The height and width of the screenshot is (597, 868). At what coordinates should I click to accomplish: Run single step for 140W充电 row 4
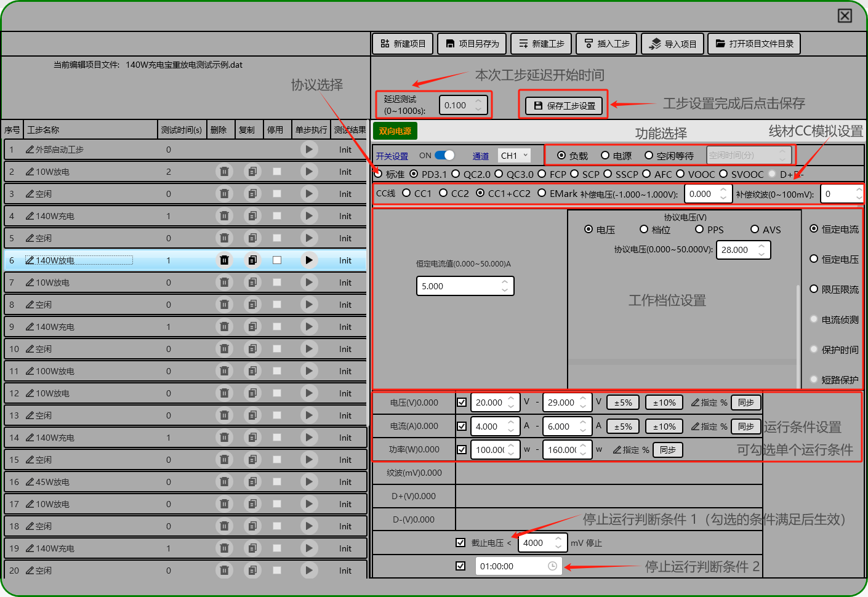[308, 216]
